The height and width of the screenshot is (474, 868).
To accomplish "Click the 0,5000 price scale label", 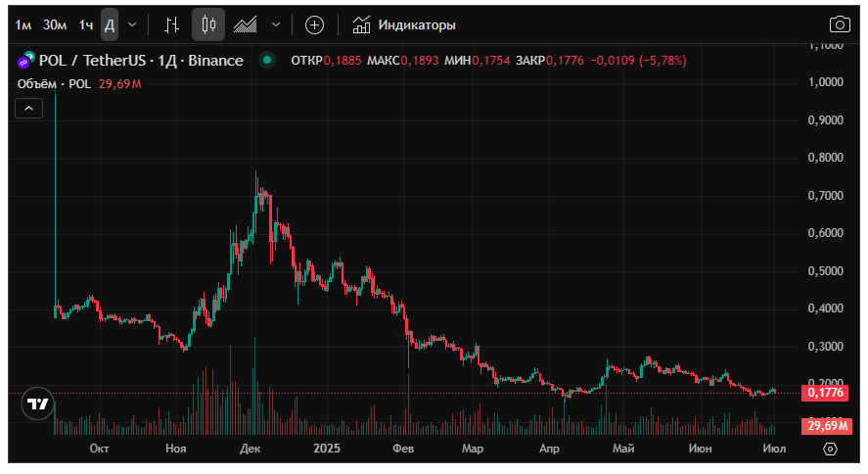I will (x=825, y=271).
